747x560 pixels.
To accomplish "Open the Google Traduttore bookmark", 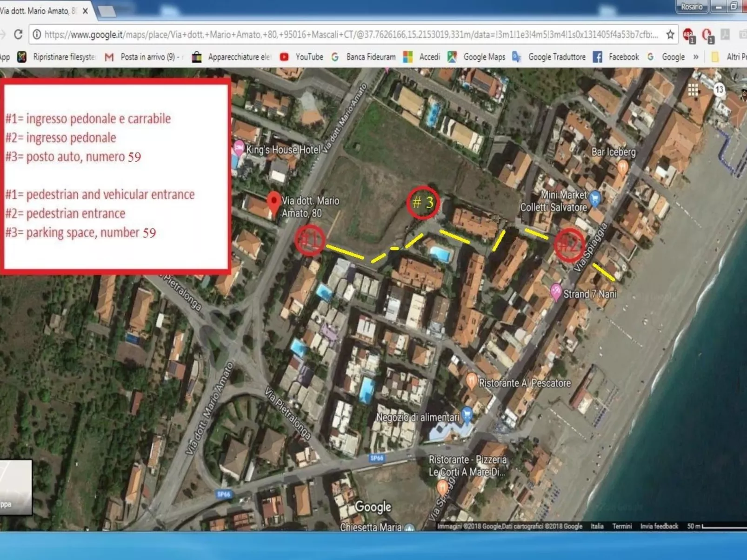I will 557,57.
